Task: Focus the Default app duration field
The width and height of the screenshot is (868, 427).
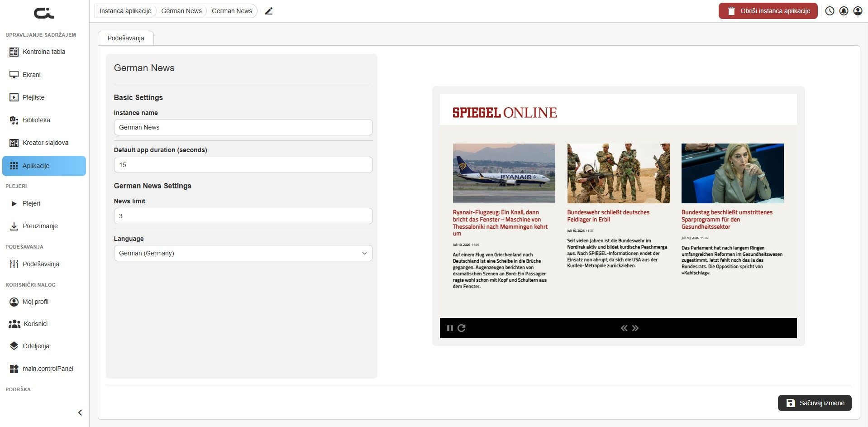Action: (243, 165)
